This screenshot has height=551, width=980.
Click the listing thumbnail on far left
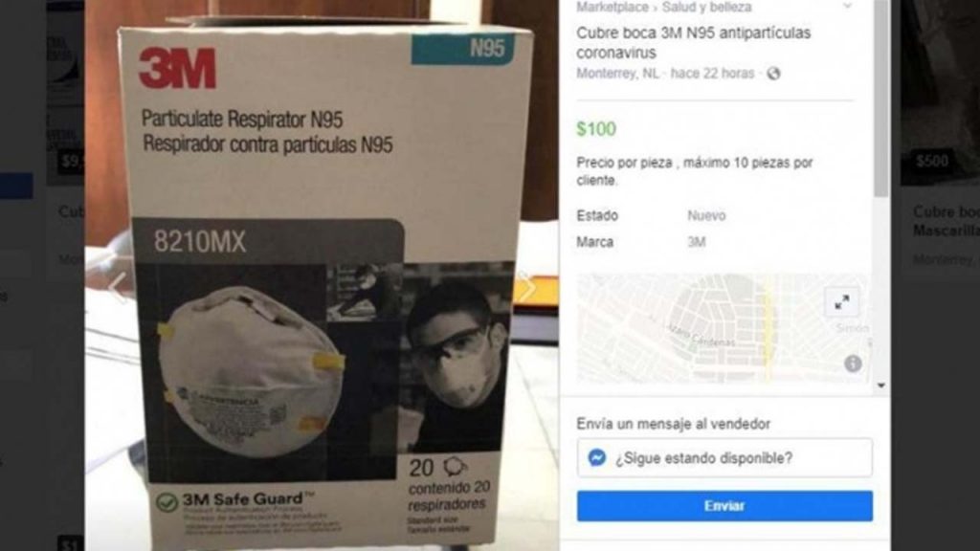(65, 93)
